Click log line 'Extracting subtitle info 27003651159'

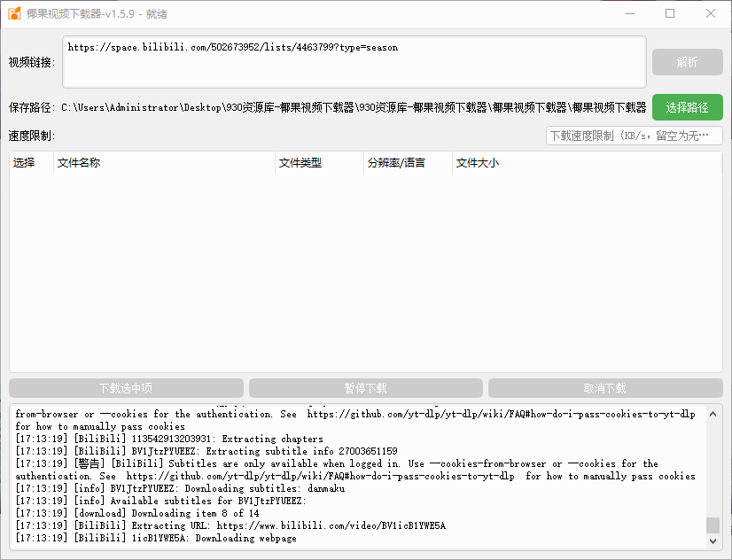[x=206, y=451]
